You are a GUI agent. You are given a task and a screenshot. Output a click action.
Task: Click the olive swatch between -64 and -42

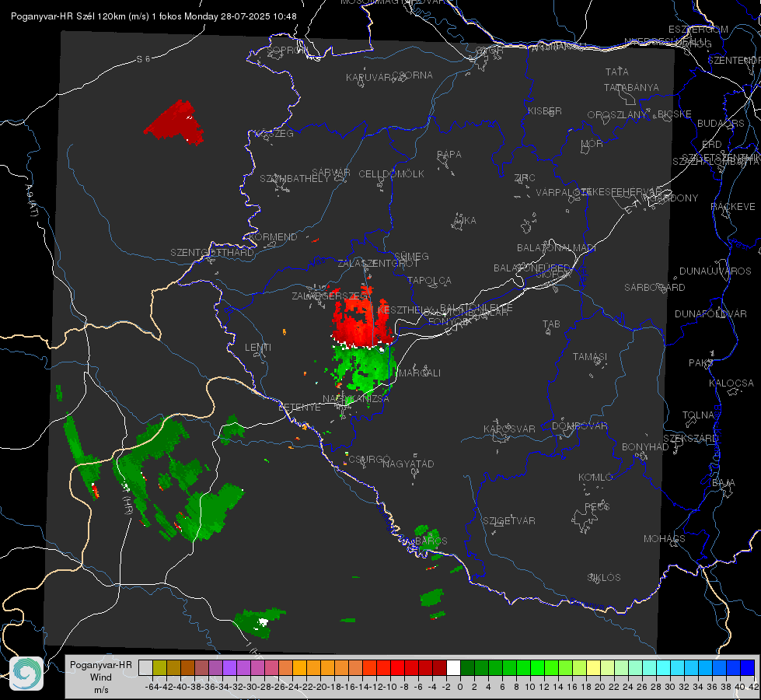(159, 668)
